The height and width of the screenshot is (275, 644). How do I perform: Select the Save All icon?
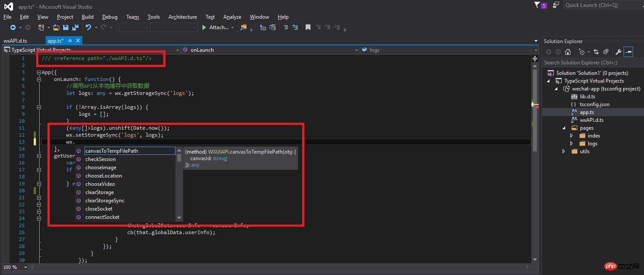[75, 27]
